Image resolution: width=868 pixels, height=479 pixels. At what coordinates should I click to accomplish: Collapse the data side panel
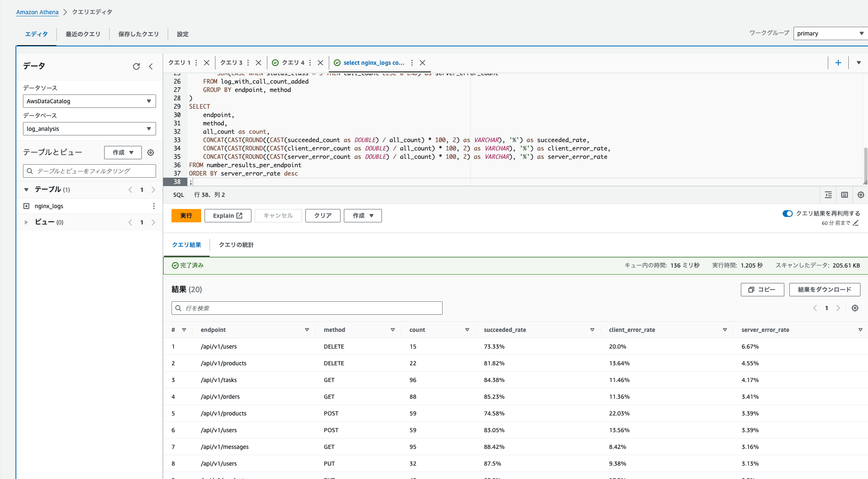[x=151, y=66]
